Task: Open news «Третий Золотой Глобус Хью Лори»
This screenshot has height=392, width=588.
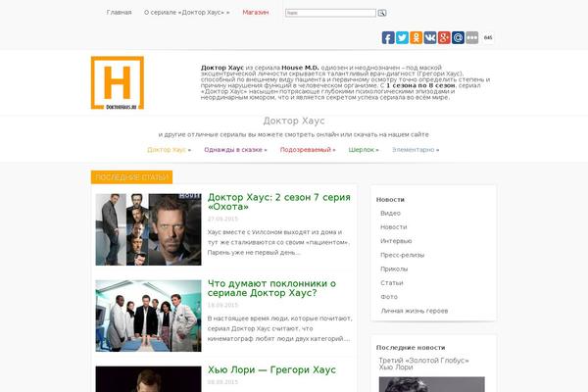Action: point(423,364)
